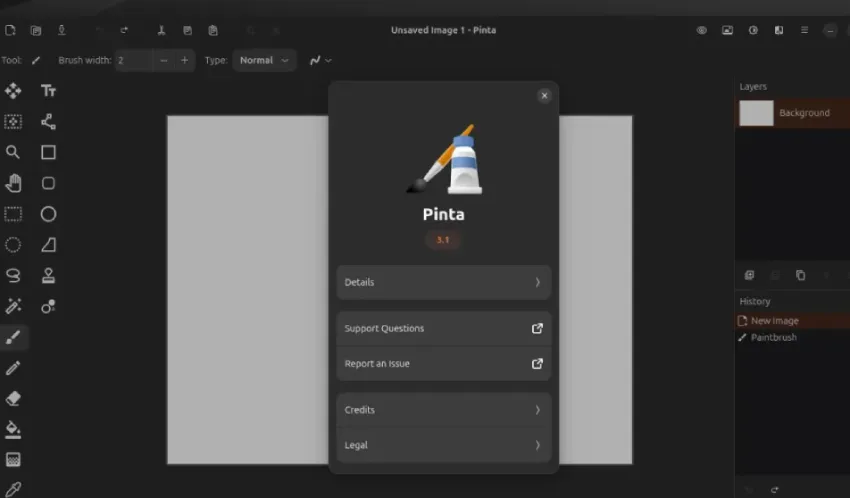Expand the Credits section
This screenshot has width=850, height=498.
[x=443, y=410]
